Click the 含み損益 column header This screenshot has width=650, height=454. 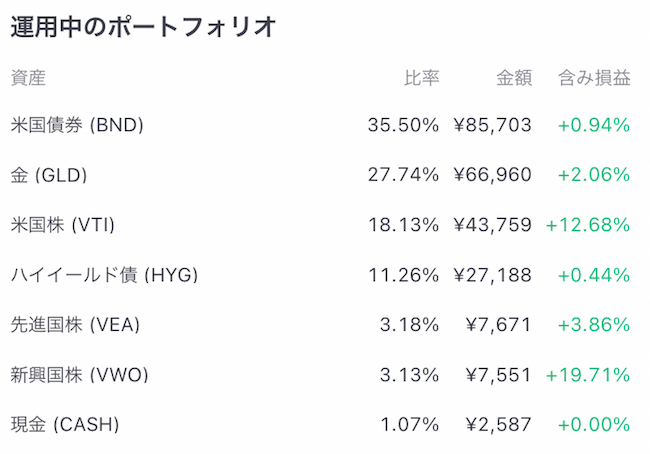click(x=594, y=78)
